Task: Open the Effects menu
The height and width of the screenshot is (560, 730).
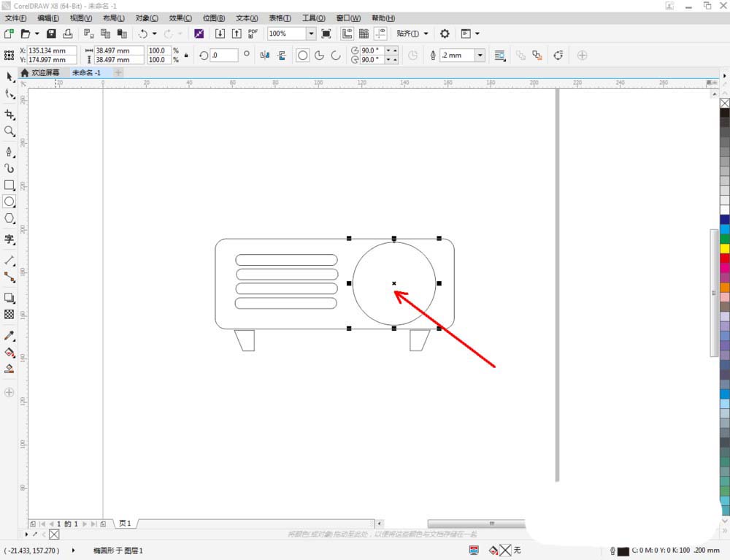Action: click(x=180, y=18)
